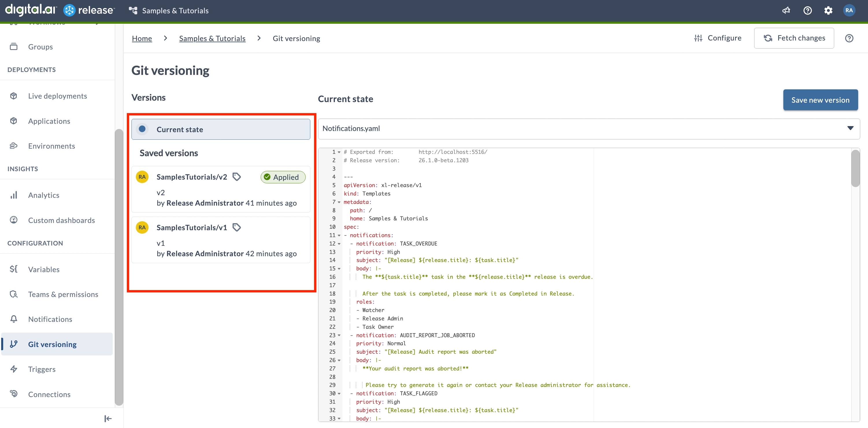
Task: Click the page help icon beside Fetch changes
Action: pyautogui.click(x=849, y=38)
